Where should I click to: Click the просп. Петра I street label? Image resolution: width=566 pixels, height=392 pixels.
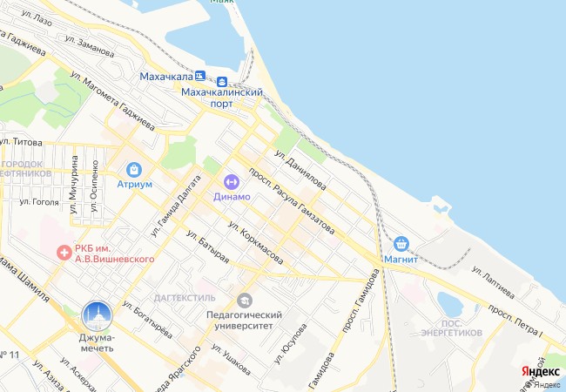click(x=515, y=321)
